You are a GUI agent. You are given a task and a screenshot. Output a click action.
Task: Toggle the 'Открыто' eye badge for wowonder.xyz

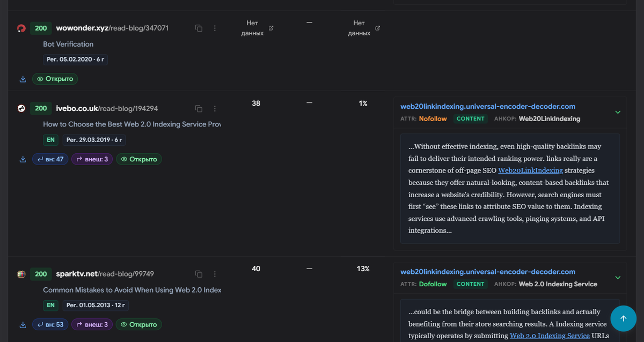tap(55, 79)
